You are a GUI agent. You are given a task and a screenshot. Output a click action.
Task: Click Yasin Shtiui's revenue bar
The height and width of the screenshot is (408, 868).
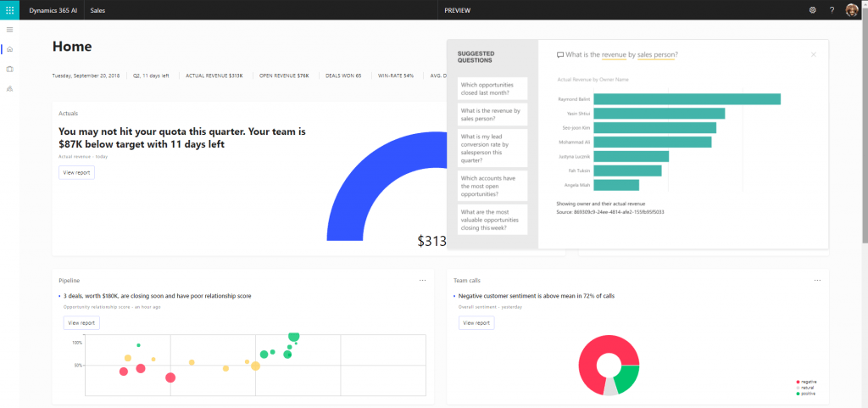(659, 114)
